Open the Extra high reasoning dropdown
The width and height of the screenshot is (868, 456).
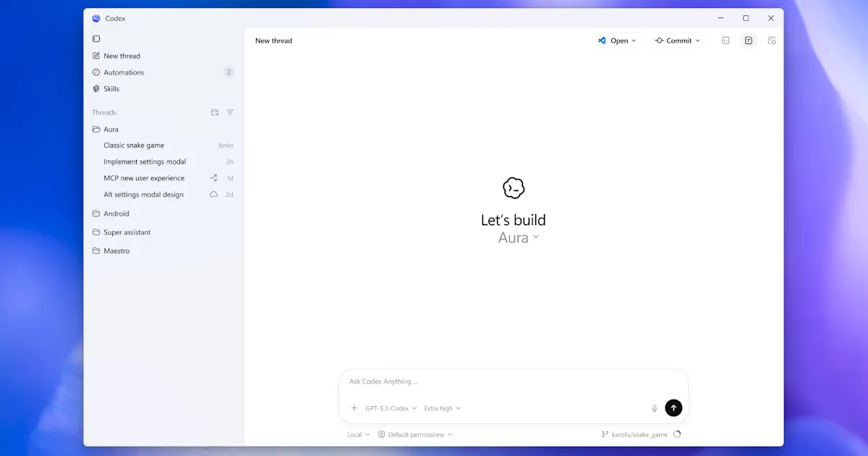[x=442, y=408]
